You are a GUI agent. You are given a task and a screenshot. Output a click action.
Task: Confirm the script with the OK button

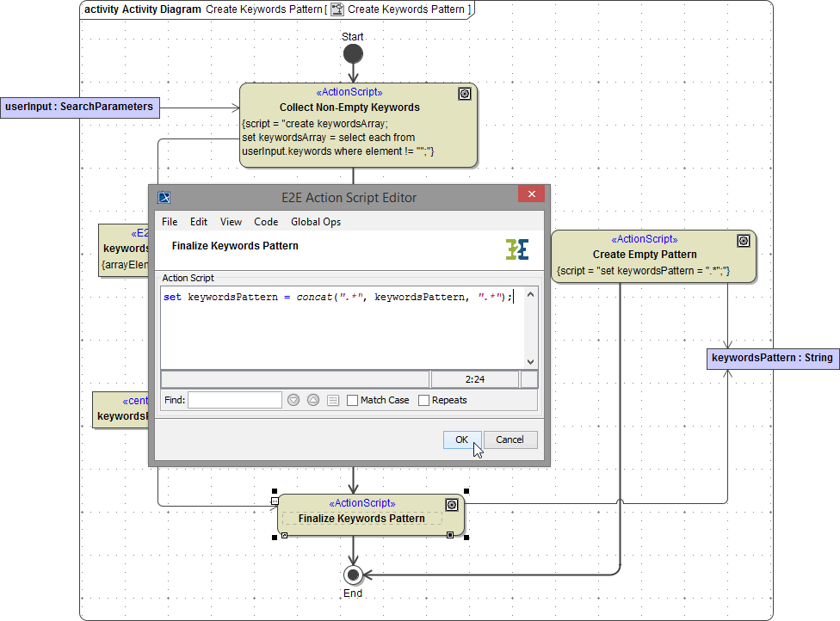point(461,439)
